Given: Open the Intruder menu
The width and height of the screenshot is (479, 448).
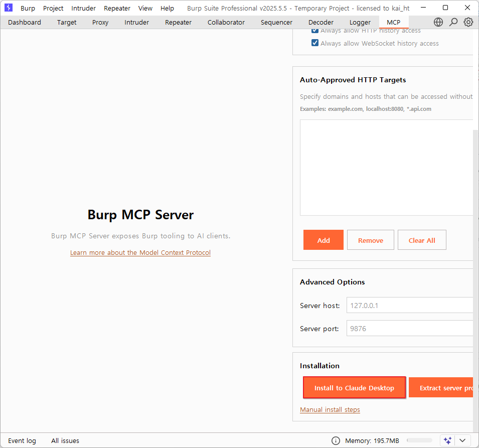Looking at the screenshot, I should [83, 8].
